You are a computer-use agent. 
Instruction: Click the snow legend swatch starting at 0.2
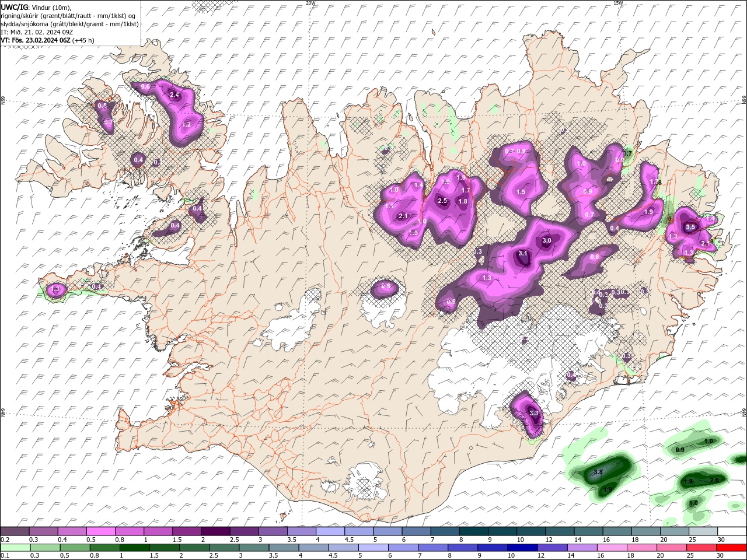15,531
